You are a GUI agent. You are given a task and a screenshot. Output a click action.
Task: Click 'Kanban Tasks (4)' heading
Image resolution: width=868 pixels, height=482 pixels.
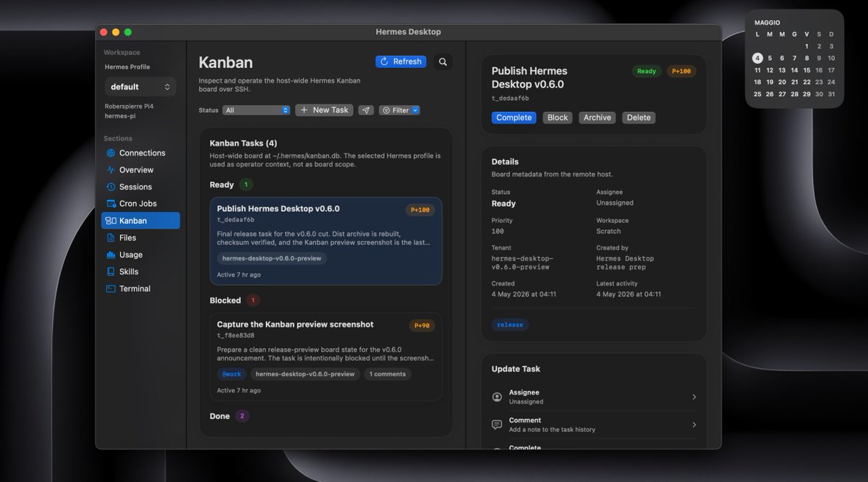pos(243,143)
